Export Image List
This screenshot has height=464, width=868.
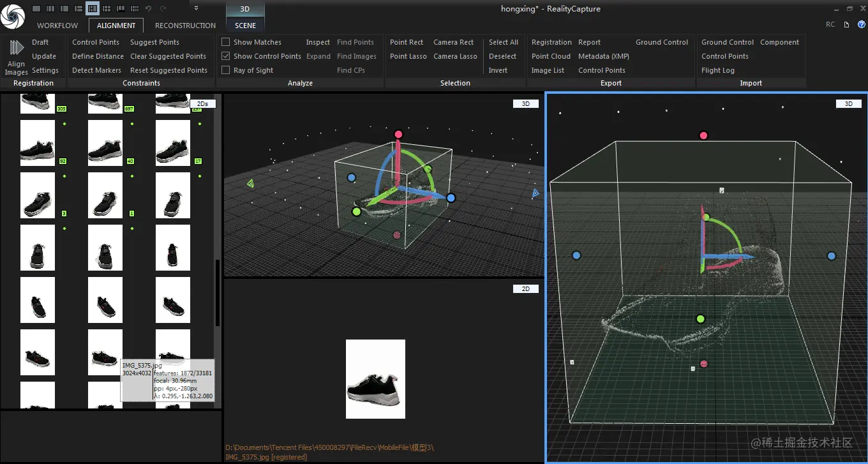[548, 70]
